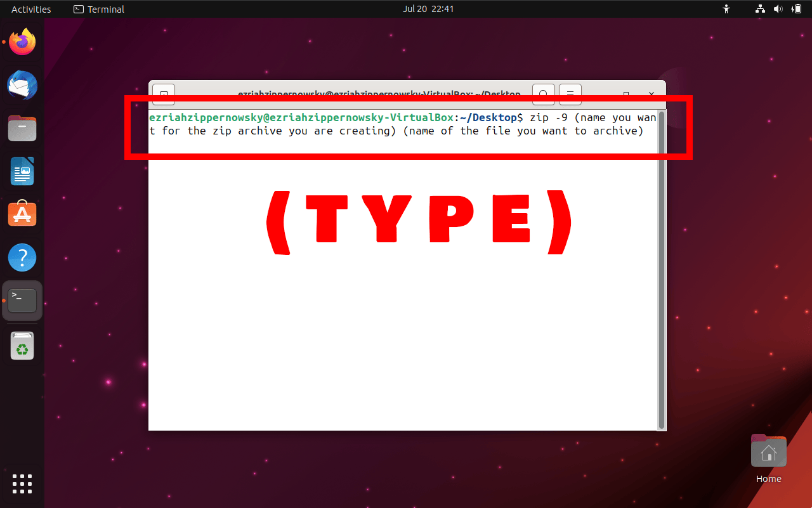Open the Terminal menu in the top bar
Image resolution: width=812 pixels, height=508 pixels.
point(98,9)
